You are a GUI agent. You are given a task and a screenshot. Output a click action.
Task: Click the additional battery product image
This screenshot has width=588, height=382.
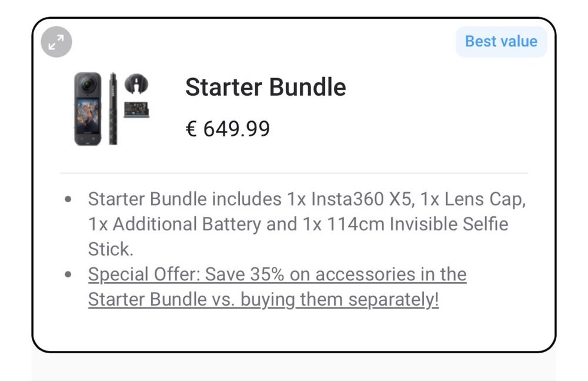point(136,109)
